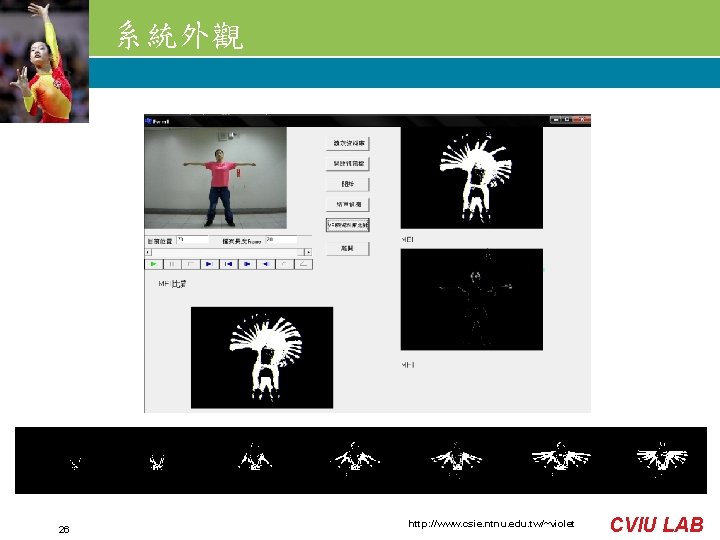Click the greyed final button of the playback bar
The width and height of the screenshot is (720, 540).
[x=304, y=264]
